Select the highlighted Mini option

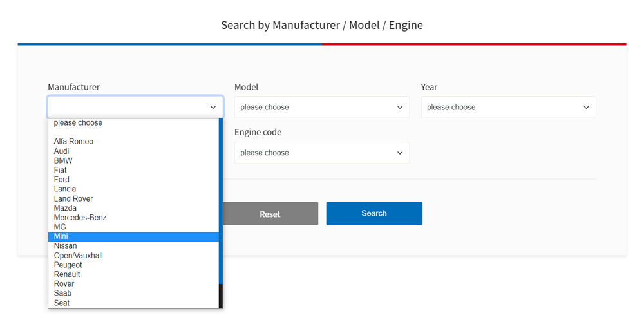(133, 236)
